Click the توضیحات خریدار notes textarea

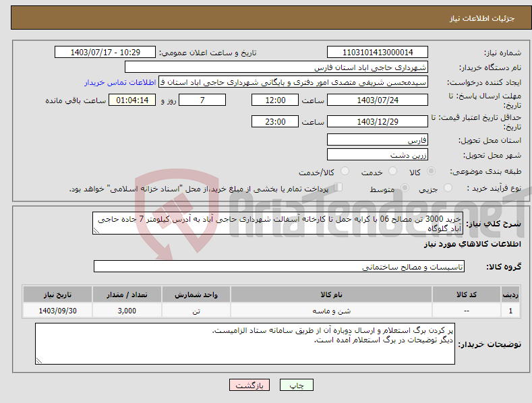tap(245, 344)
